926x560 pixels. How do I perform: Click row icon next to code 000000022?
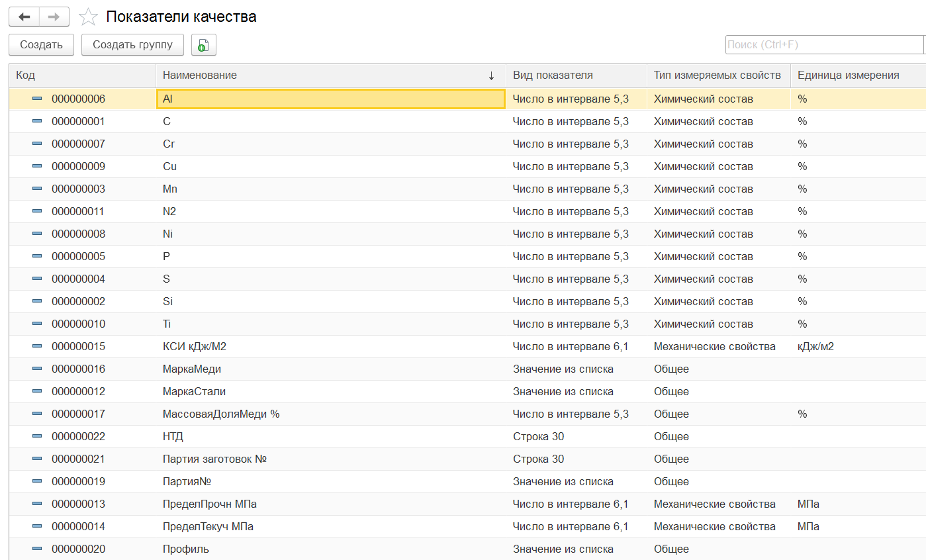click(x=37, y=437)
